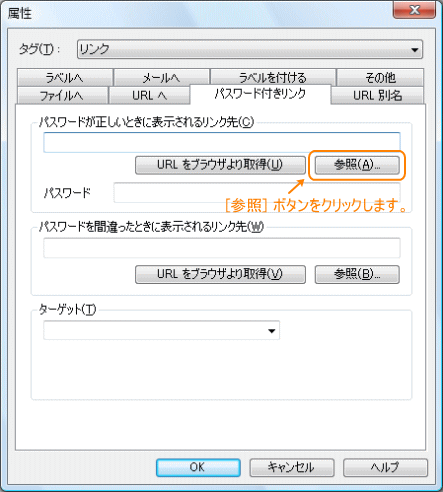The height and width of the screenshot is (492, 443).
Task: Click the 参照(A)... browse button
Action: coord(357,165)
